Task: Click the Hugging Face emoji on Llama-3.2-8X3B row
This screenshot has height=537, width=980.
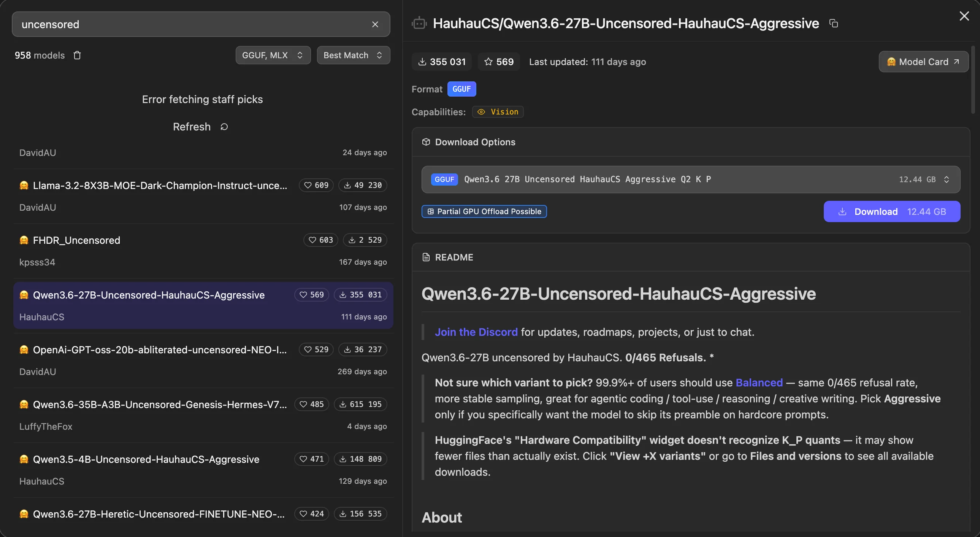Action: pos(24,185)
